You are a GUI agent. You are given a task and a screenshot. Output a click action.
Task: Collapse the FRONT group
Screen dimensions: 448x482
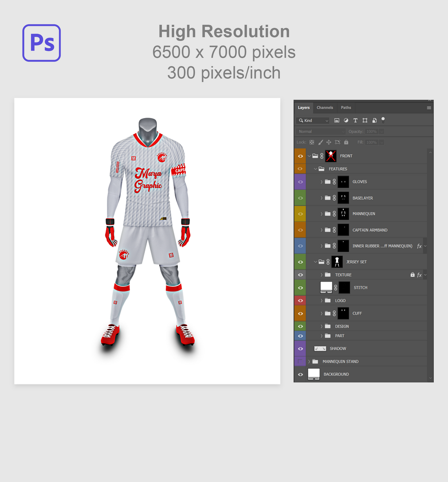309,156
